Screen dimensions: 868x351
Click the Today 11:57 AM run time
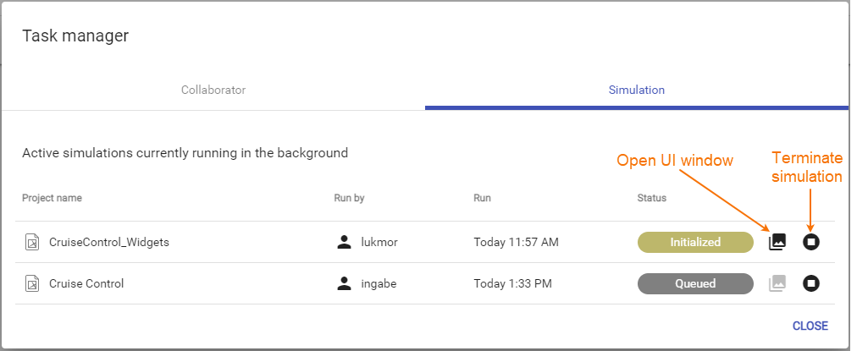[516, 242]
